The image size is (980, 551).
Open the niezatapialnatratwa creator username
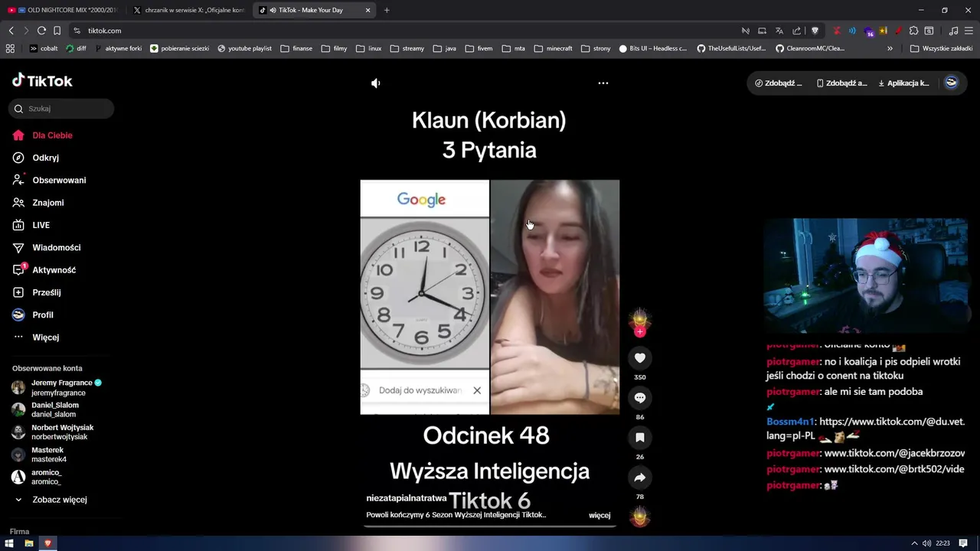click(407, 498)
